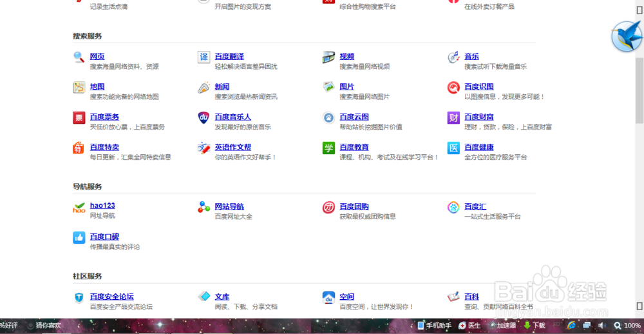644x334 pixels.
Task: Open the 音乐 link
Action: coord(471,56)
